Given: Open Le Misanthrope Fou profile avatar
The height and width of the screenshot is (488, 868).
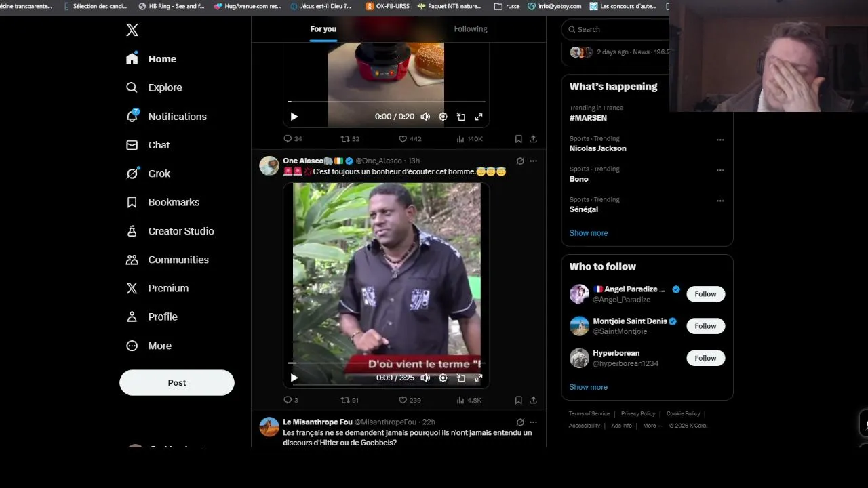Looking at the screenshot, I should click(x=269, y=427).
